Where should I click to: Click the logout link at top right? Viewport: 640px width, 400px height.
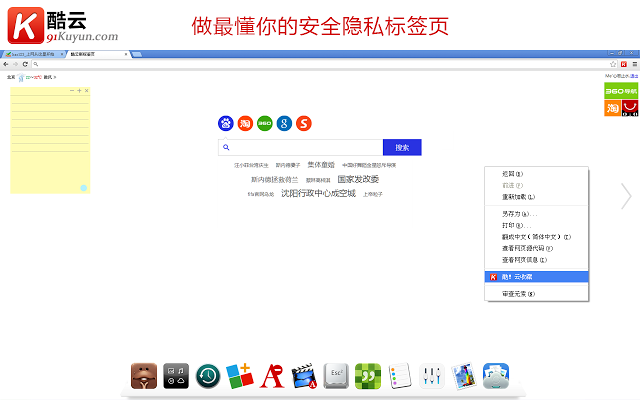pos(634,76)
